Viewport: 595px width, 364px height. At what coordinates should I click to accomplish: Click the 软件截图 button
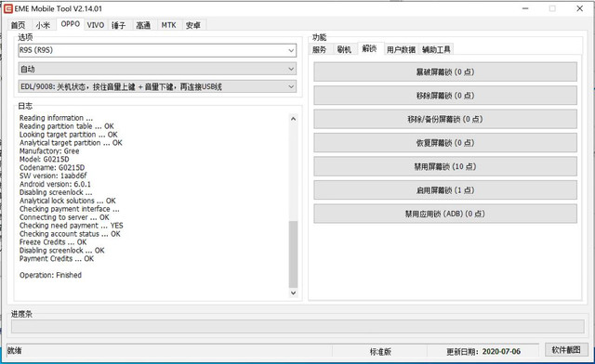(x=566, y=349)
